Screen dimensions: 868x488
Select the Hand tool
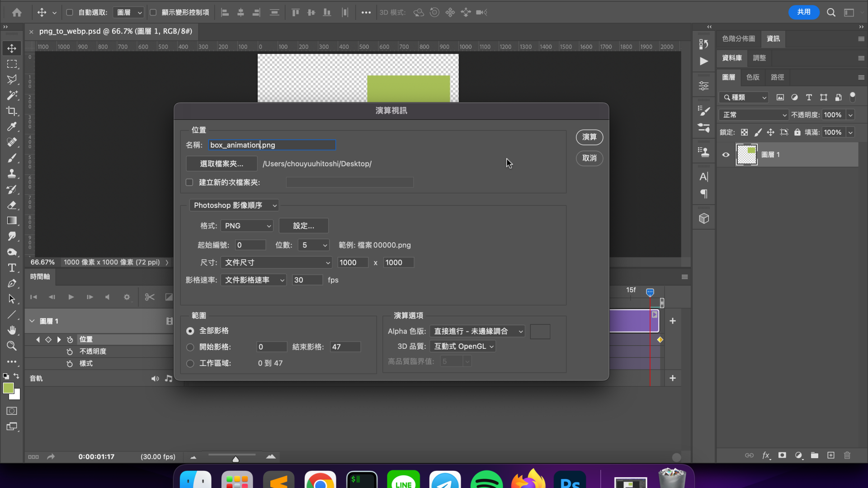tap(12, 330)
